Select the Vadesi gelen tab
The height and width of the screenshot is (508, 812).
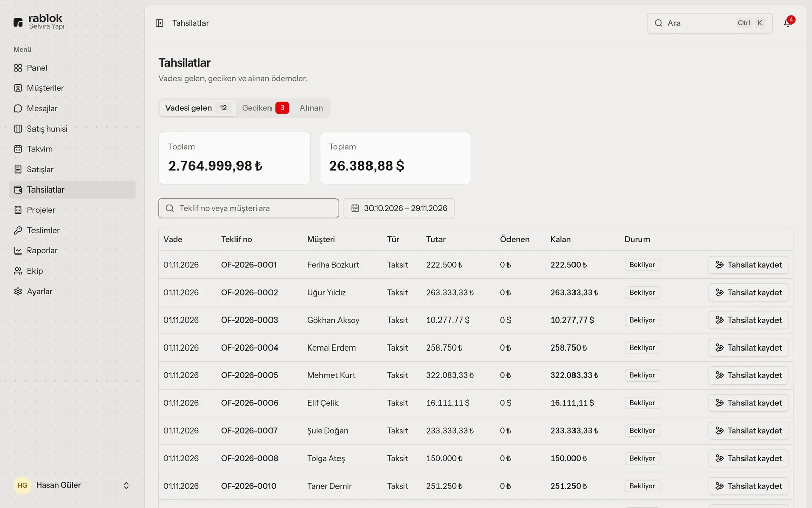click(x=198, y=108)
